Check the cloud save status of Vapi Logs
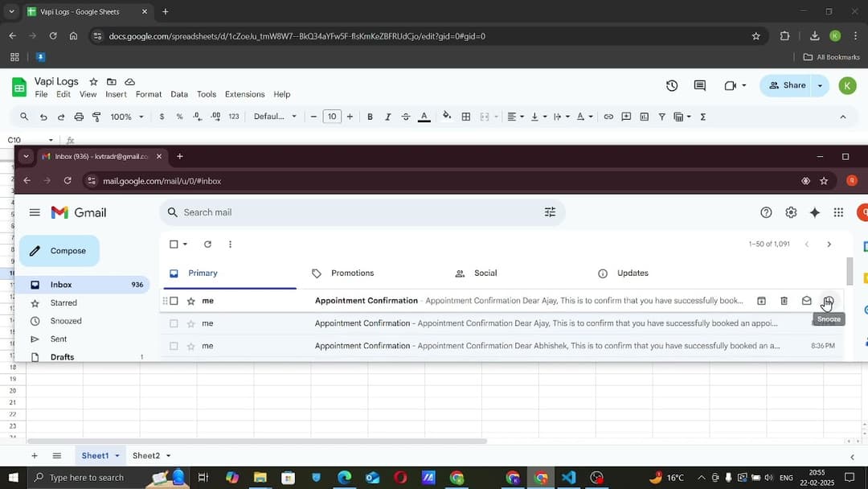The height and width of the screenshot is (489, 868). coord(129,81)
